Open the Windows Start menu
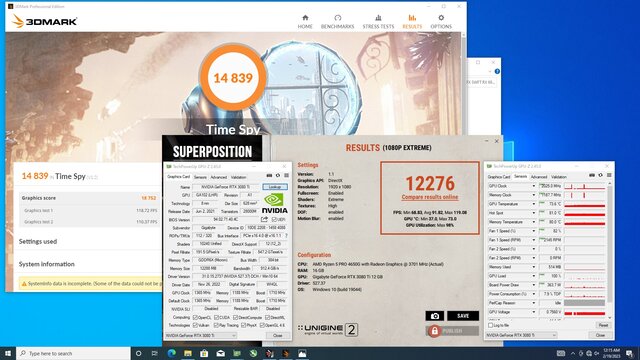This screenshot has width=640, height=360. pyautogui.click(x=8, y=353)
